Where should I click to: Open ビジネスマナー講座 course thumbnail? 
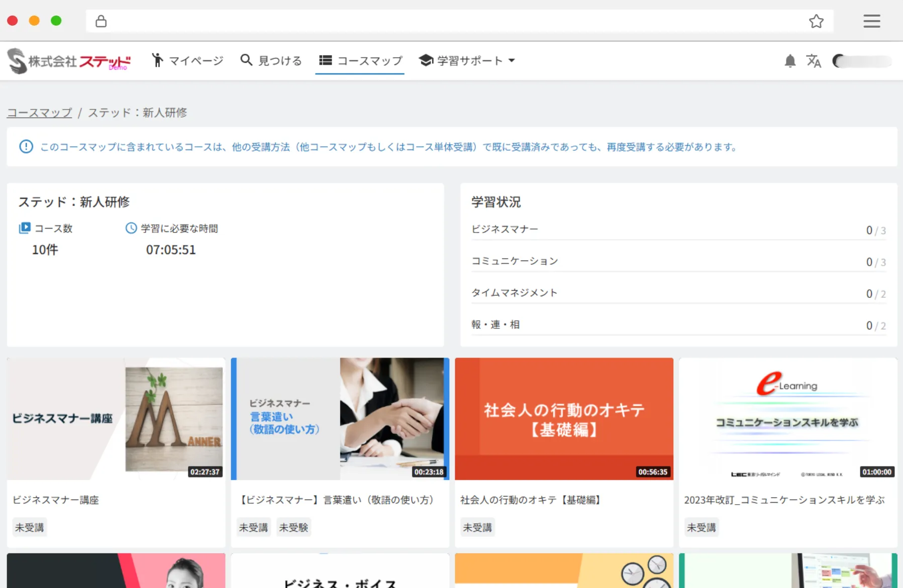pos(116,419)
